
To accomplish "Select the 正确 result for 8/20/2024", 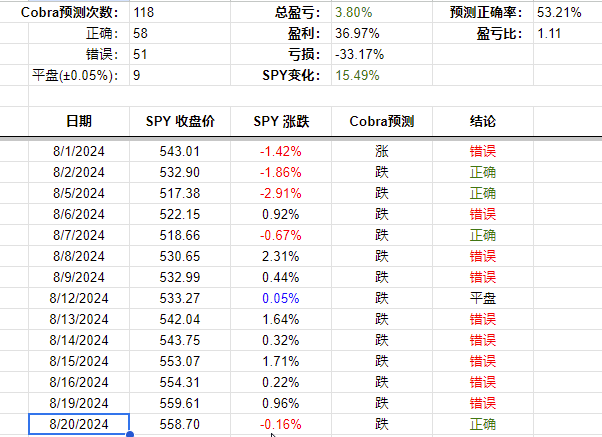I will click(483, 424).
